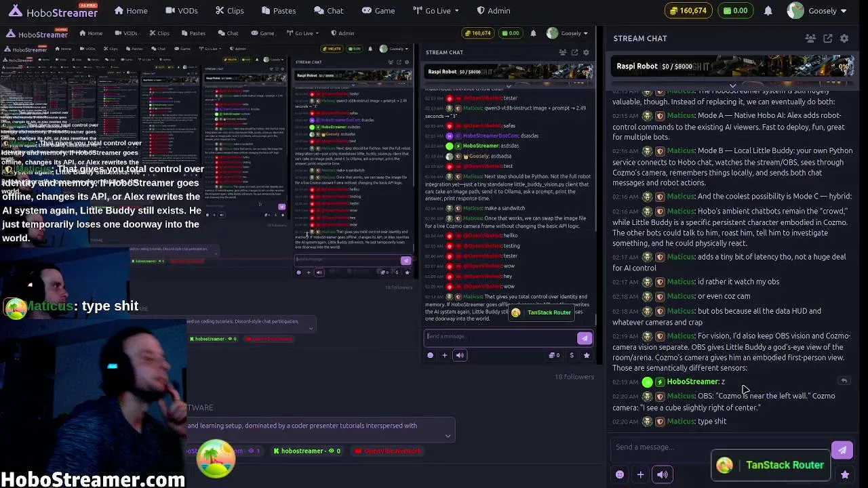
Task: Click the chat text 'or even coz cam'
Action: tap(724, 296)
